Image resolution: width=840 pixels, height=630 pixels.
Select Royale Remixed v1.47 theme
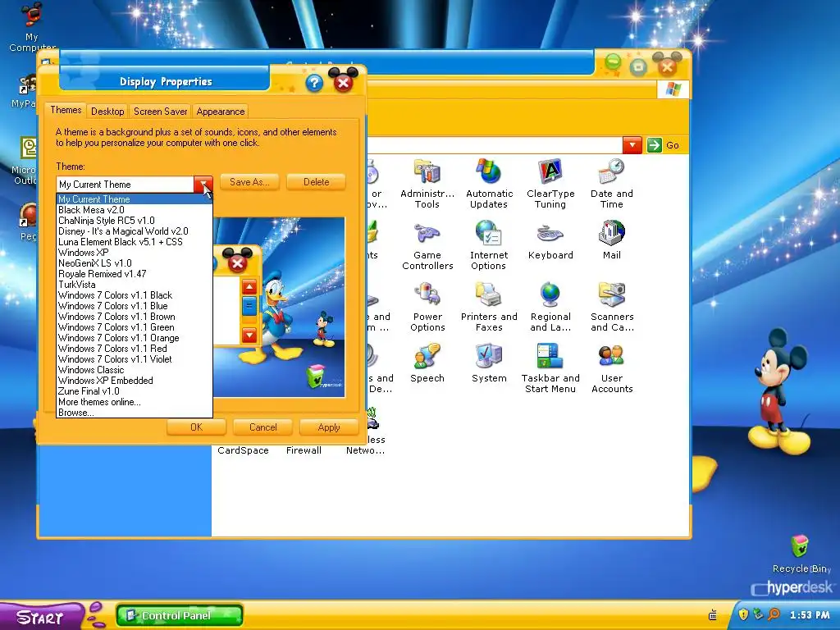[135, 274]
